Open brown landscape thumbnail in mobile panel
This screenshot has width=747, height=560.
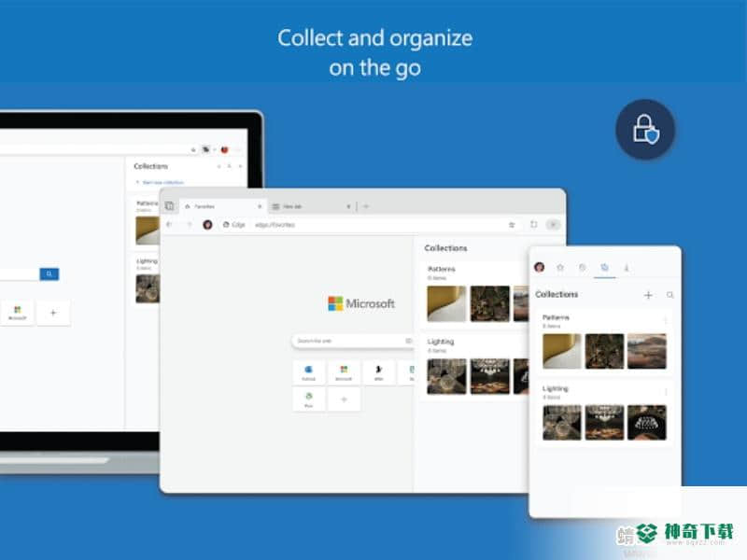pyautogui.click(x=646, y=352)
